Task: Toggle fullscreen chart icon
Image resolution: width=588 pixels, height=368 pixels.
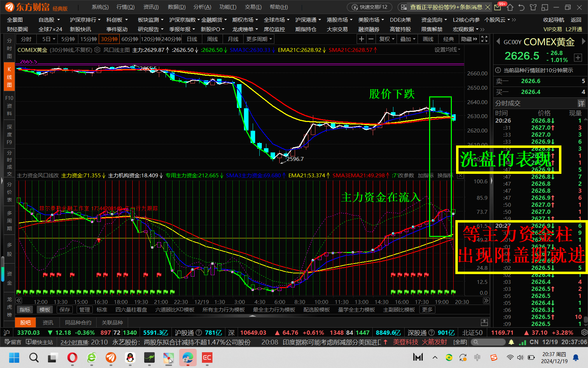Action: click(484, 39)
